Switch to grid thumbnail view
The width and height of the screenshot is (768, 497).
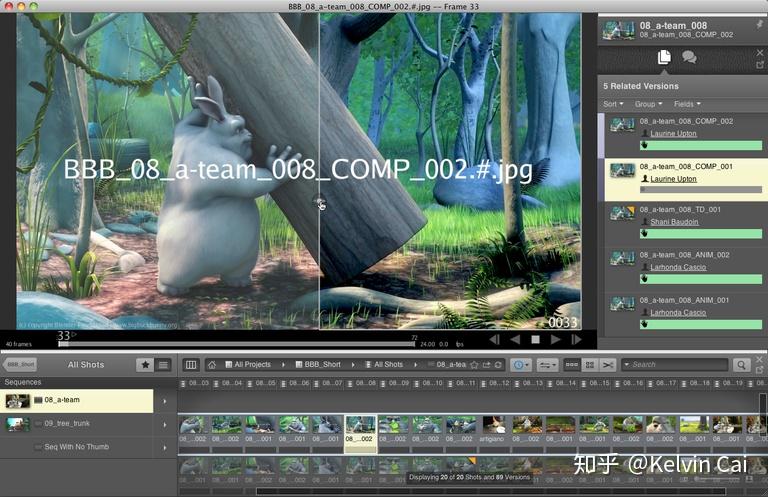point(590,365)
